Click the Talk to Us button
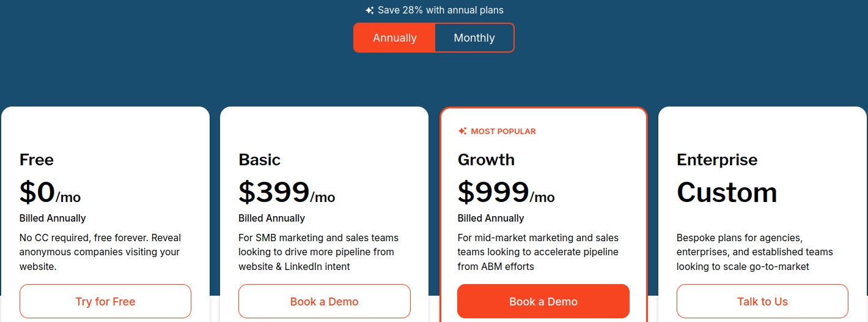 coord(762,301)
